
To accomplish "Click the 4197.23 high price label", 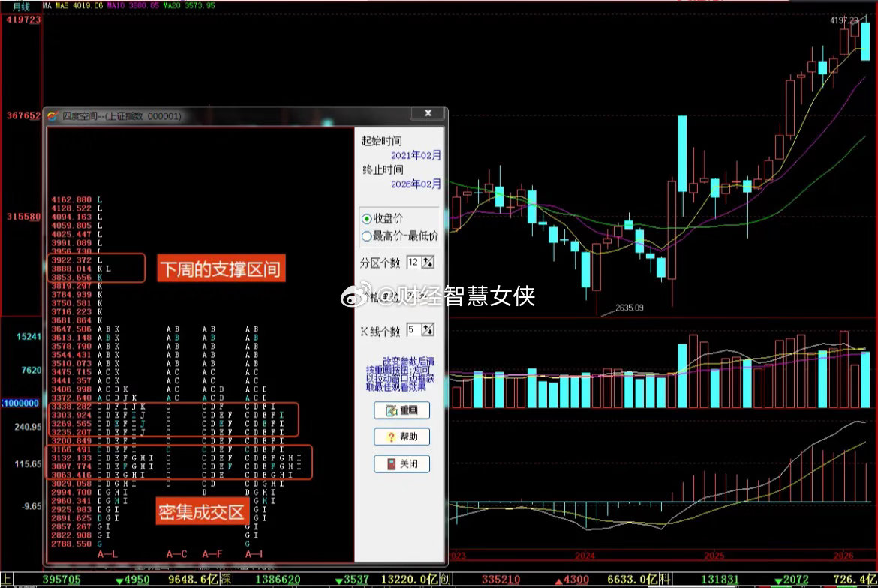I will click(x=843, y=20).
